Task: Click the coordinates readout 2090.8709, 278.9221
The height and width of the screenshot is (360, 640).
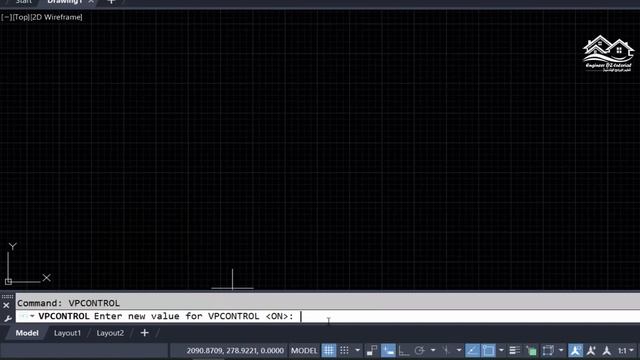Action: tap(235, 350)
